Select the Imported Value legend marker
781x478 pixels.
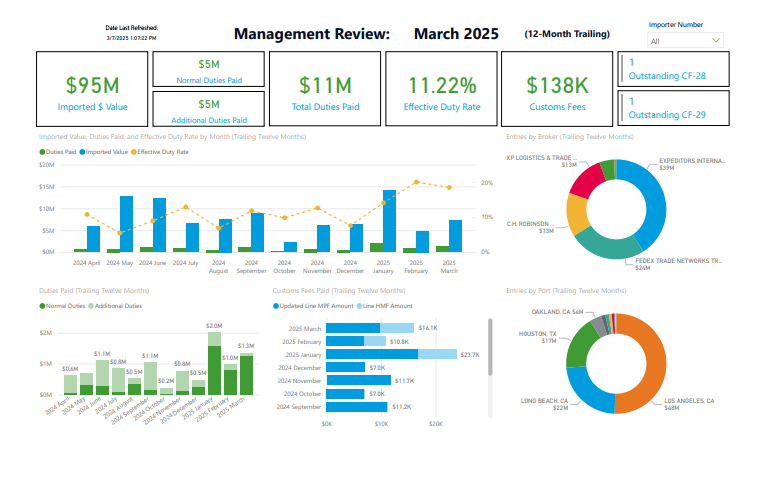pyautogui.click(x=83, y=152)
